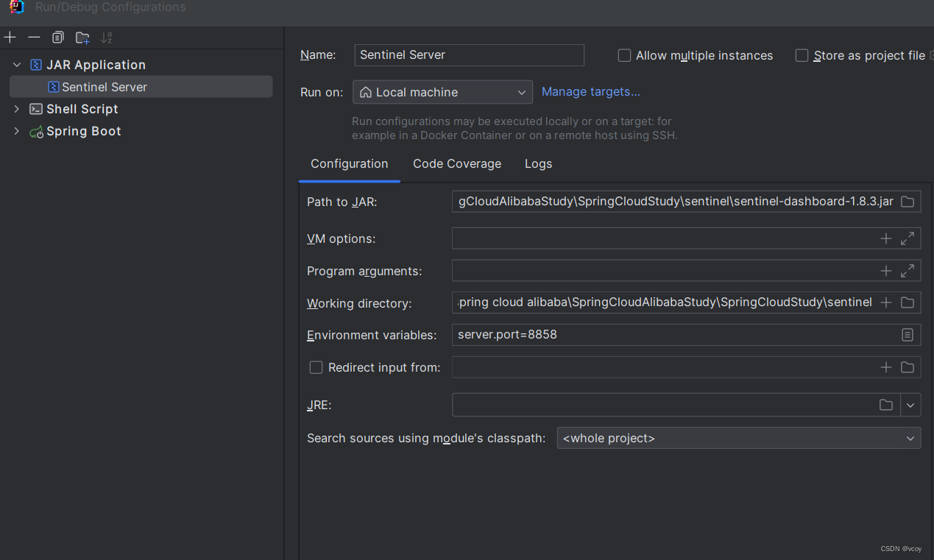Browse for JRE folder
934x560 pixels.
point(886,405)
